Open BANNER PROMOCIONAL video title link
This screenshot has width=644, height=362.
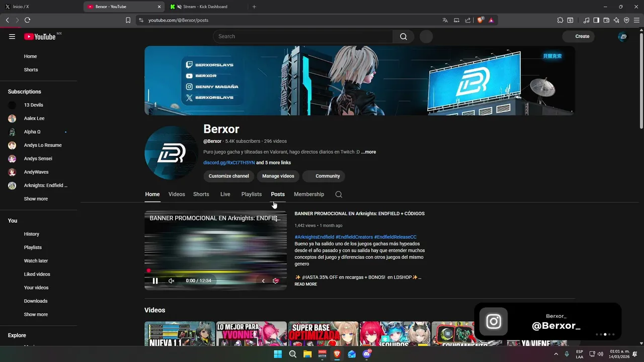pyautogui.click(x=360, y=214)
